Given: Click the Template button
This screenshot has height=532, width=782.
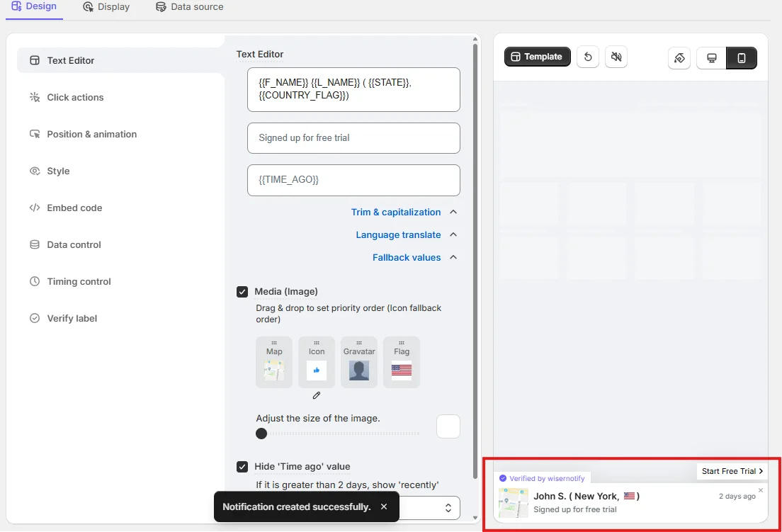Looking at the screenshot, I should 537,57.
